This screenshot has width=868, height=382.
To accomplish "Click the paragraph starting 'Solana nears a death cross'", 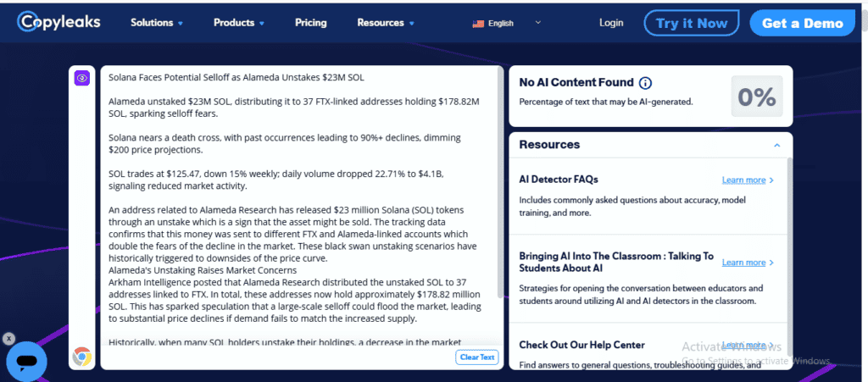I will 285,143.
